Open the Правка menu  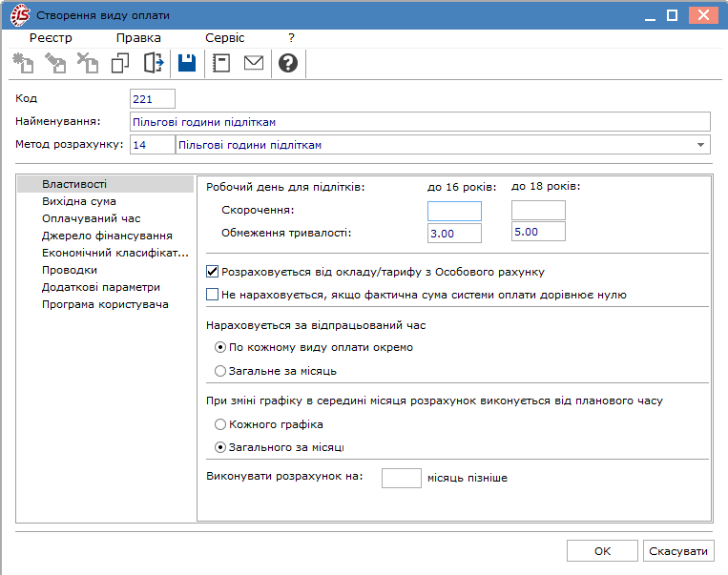[138, 38]
